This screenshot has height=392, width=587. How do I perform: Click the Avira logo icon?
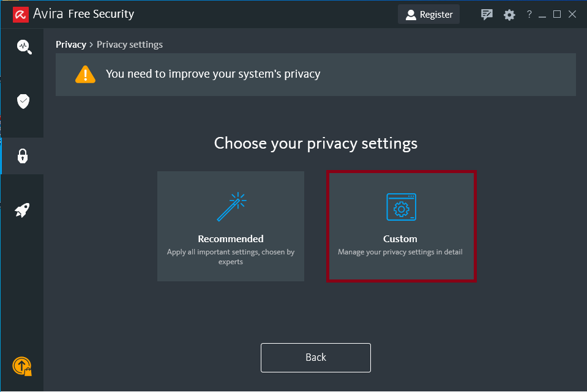point(20,13)
